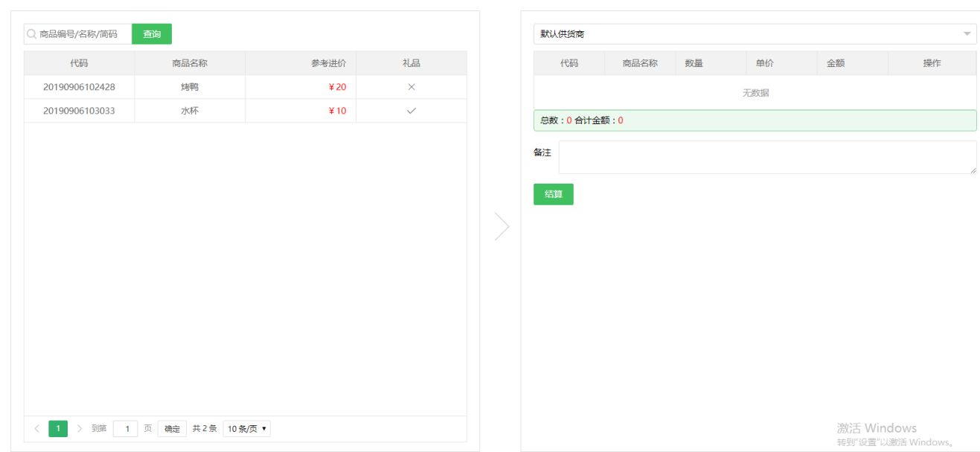Click the next page arrow
The height and width of the screenshot is (452, 980).
click(x=78, y=428)
